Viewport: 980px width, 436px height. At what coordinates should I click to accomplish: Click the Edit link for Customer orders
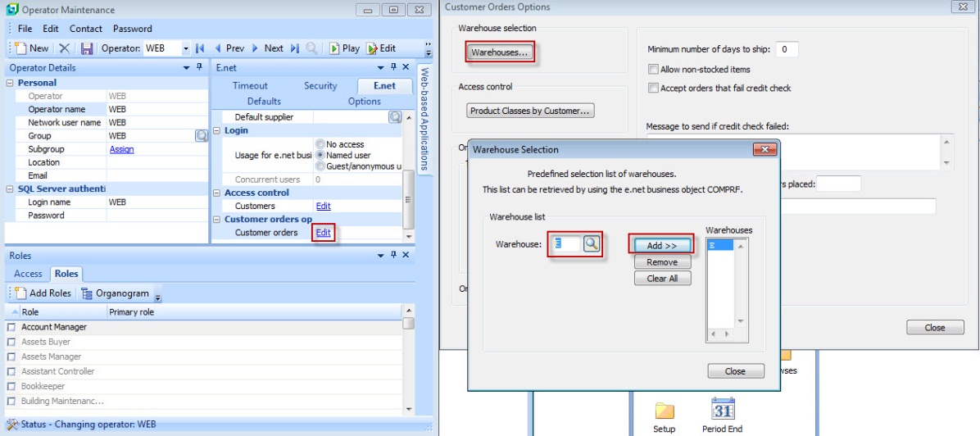324,233
